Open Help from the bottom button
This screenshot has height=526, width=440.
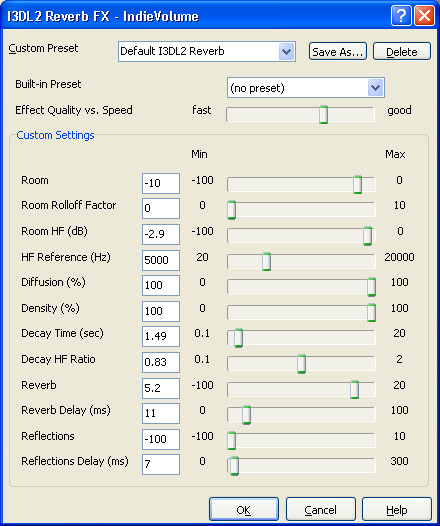(397, 509)
